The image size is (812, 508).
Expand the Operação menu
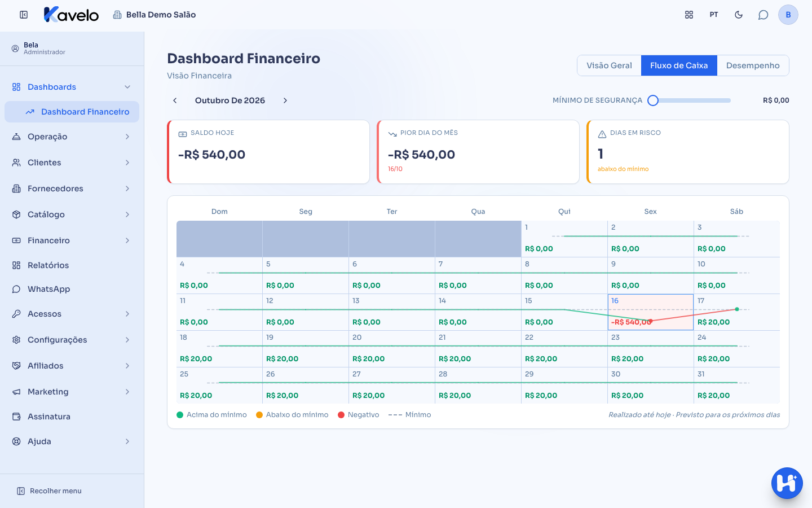click(72, 137)
